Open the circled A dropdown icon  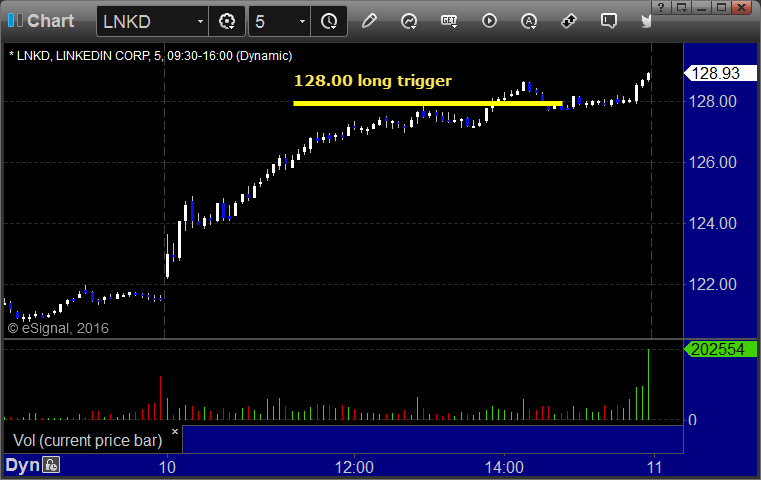(529, 21)
